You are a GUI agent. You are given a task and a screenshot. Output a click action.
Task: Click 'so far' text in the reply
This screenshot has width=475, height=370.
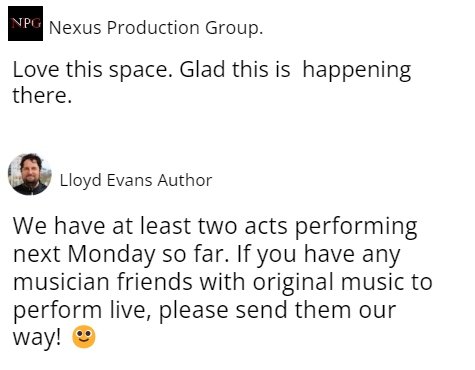[x=196, y=254]
